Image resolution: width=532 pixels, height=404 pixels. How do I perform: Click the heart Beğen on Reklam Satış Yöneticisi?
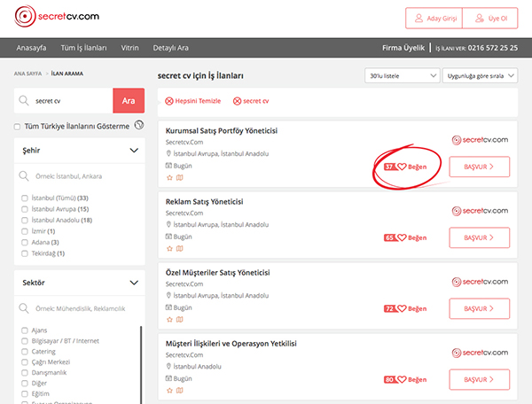pyautogui.click(x=402, y=237)
